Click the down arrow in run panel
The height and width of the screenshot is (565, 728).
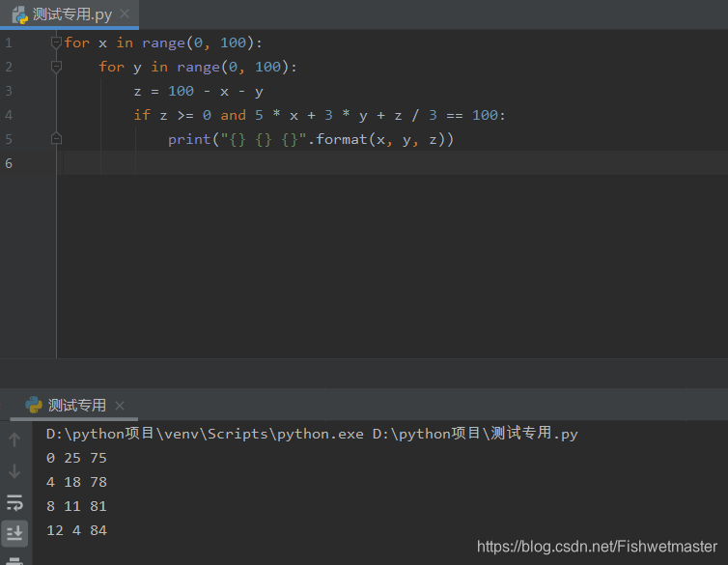14,471
